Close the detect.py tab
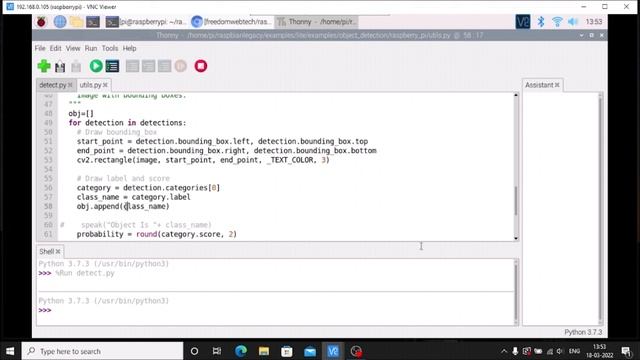 pyautogui.click(x=70, y=85)
